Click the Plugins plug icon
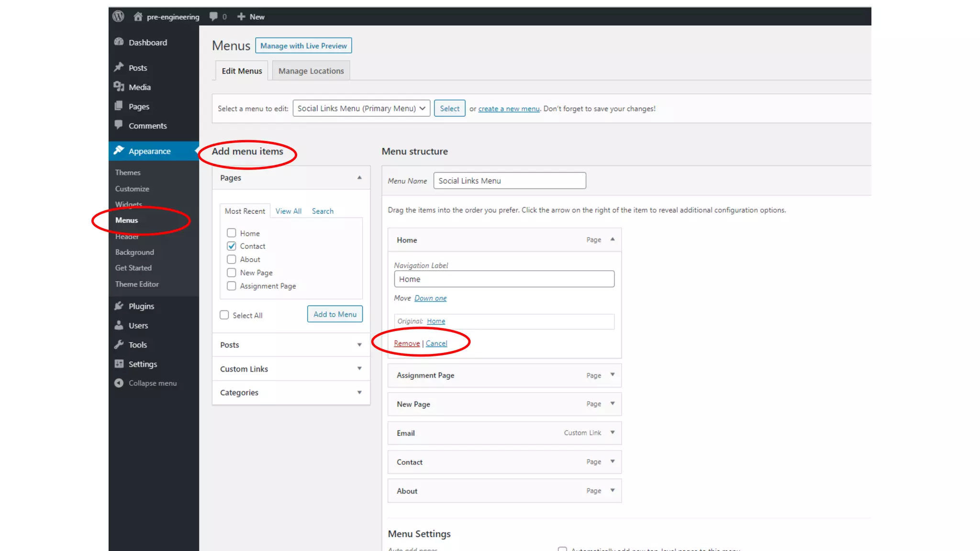The height and width of the screenshot is (551, 980). click(x=119, y=306)
